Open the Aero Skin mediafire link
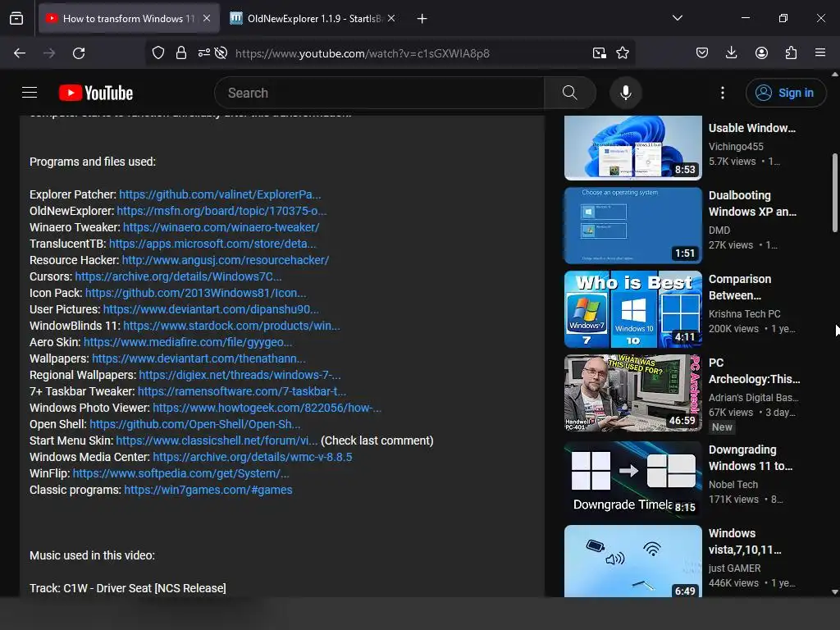 188,342
